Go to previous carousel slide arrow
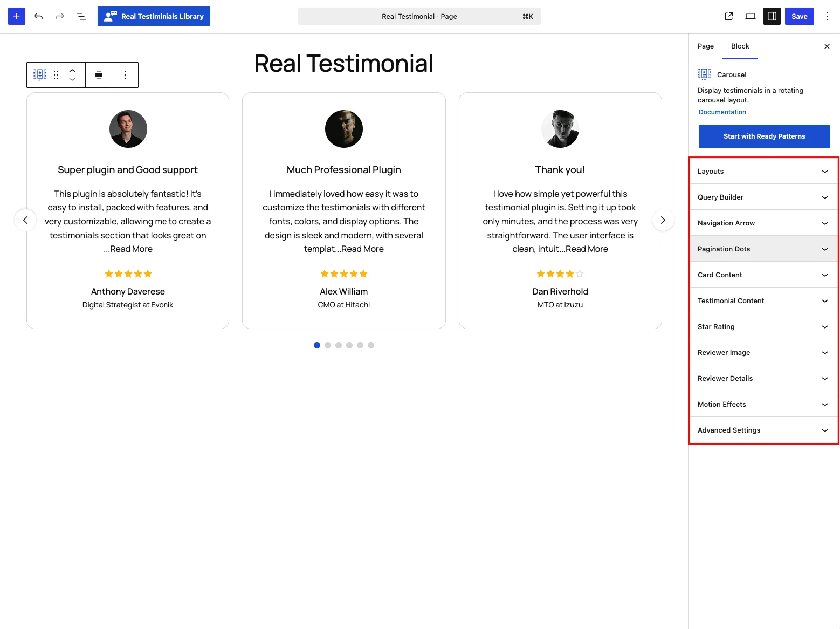This screenshot has height=629, width=840. (x=25, y=220)
